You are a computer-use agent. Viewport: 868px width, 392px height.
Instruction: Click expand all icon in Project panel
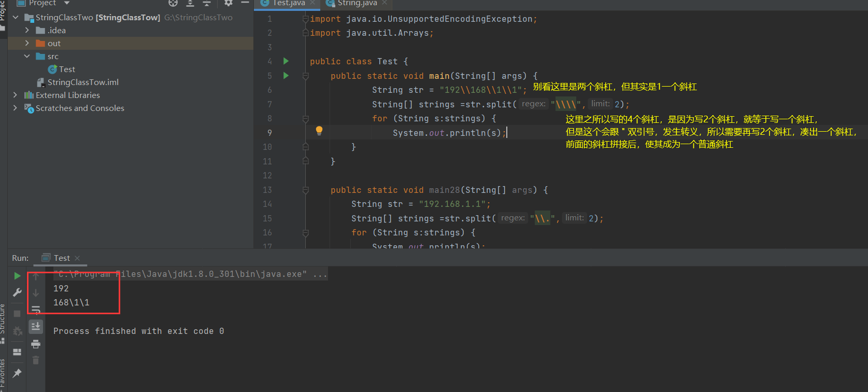click(190, 3)
